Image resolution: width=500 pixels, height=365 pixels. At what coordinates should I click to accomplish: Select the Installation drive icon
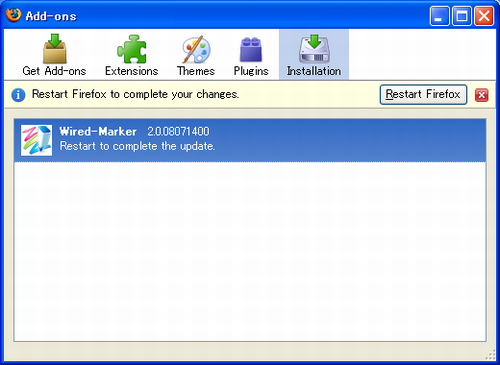[314, 49]
